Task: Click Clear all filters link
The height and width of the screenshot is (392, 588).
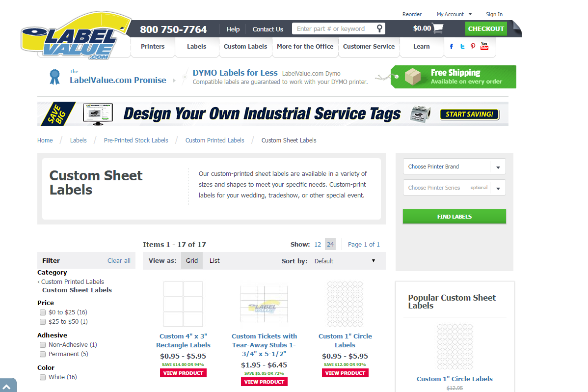Action: pos(119,260)
